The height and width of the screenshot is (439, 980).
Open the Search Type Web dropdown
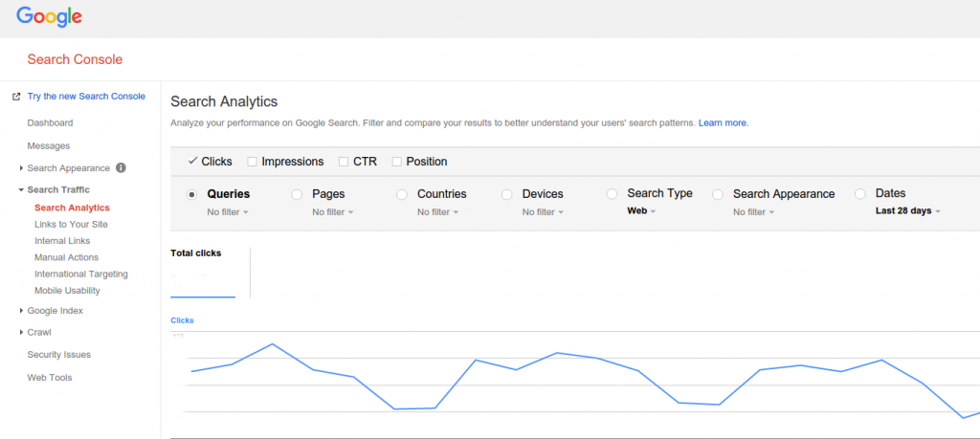coord(641,211)
